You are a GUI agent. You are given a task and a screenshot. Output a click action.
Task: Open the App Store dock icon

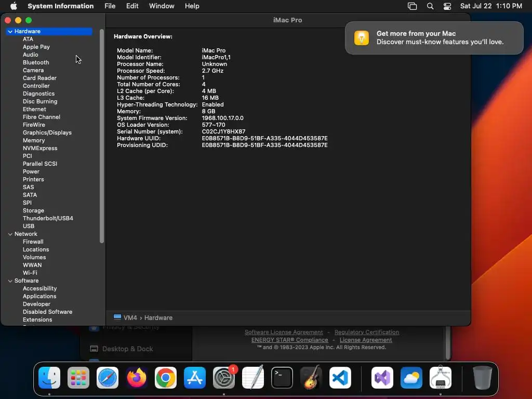[x=195, y=378]
